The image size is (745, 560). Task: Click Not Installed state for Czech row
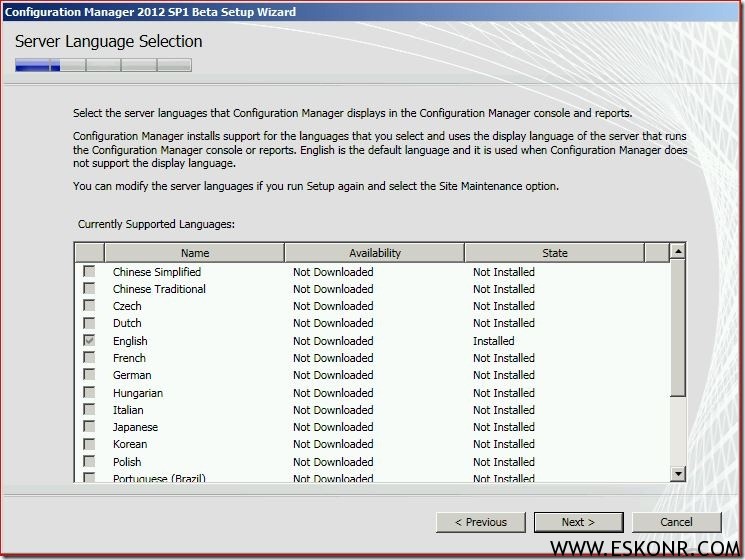[x=504, y=306]
